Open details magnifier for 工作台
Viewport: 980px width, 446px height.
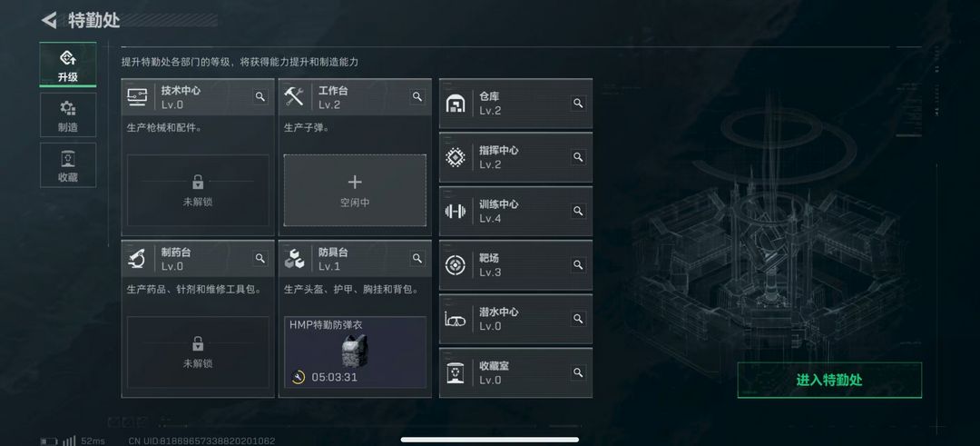pos(417,96)
